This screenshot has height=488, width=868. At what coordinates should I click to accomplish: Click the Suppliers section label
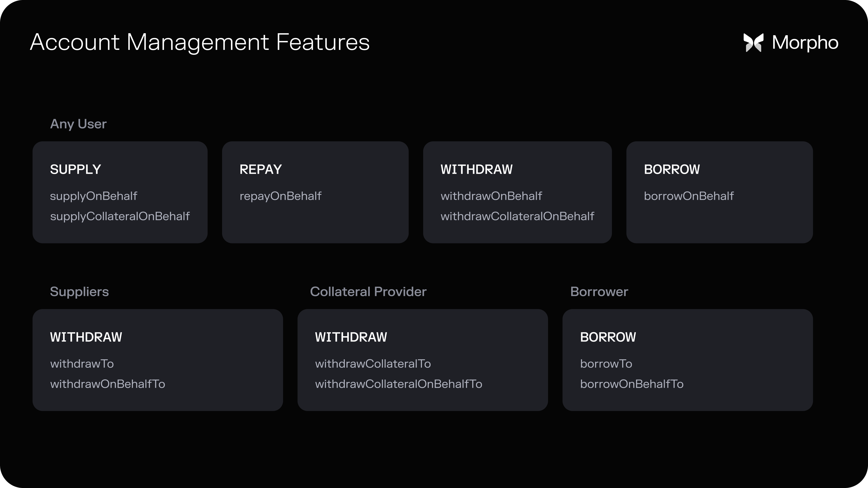pyautogui.click(x=79, y=292)
